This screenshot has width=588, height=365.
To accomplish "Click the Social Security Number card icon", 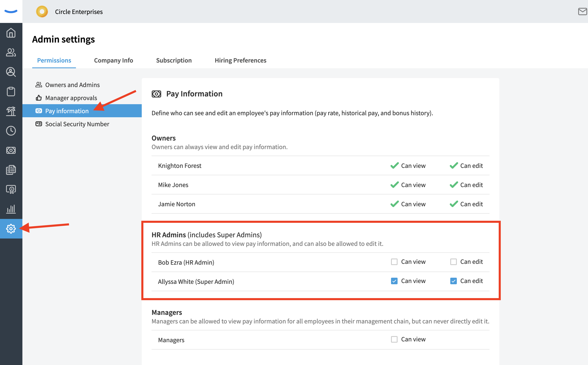I will 39,124.
